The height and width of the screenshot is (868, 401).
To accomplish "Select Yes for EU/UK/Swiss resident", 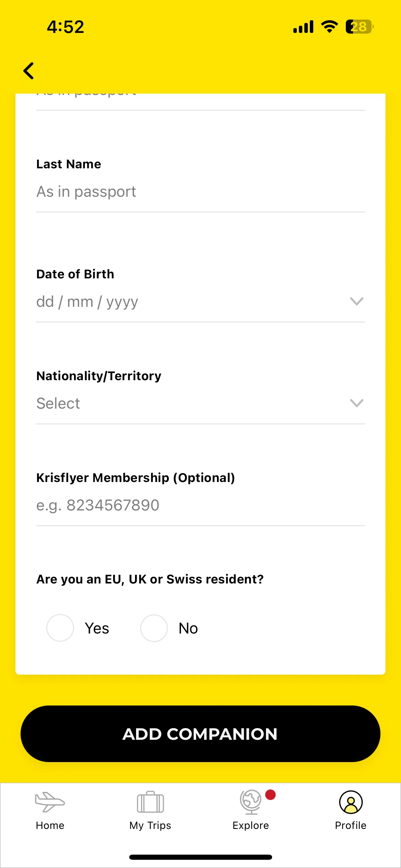I will 60,628.
